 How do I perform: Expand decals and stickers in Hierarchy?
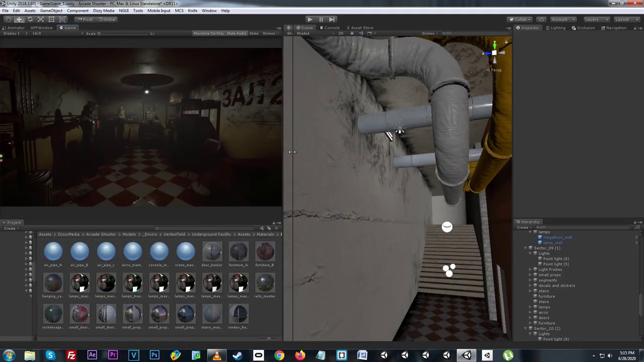tap(530, 286)
